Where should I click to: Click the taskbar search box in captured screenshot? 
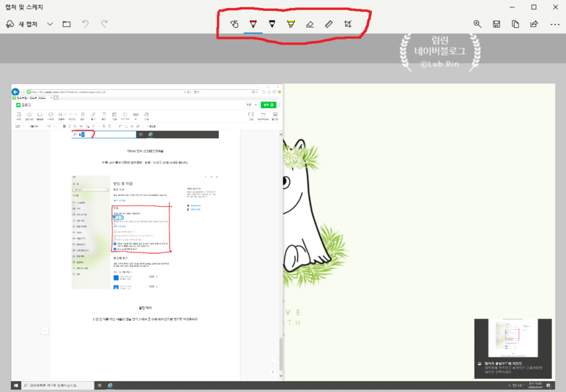57,385
